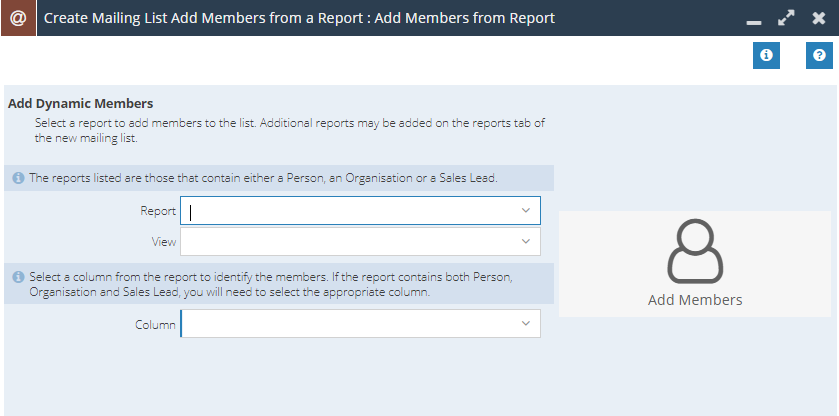
Task: Click inside the View combo box field
Action: tap(360, 241)
